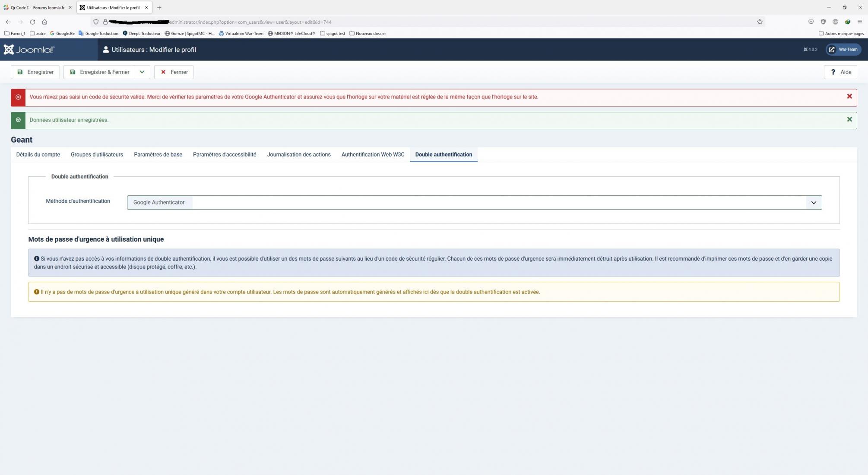Screen dimensions: 868x475
Task: Open the Paramètres d'accessibilité tab
Action: coord(225,155)
